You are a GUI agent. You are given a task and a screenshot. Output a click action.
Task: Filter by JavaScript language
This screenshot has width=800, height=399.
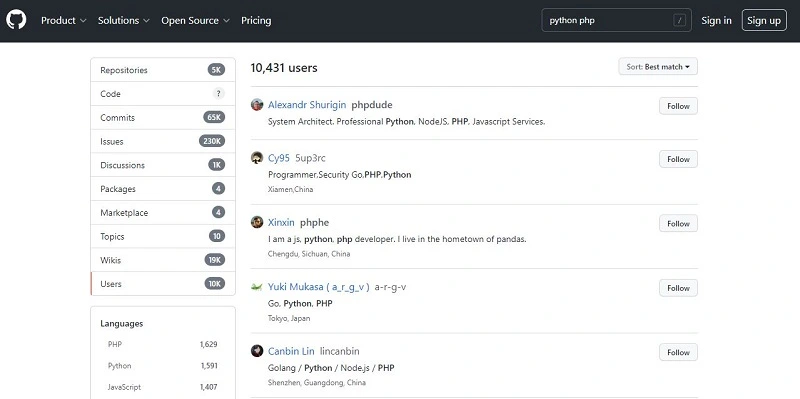[x=163, y=387]
